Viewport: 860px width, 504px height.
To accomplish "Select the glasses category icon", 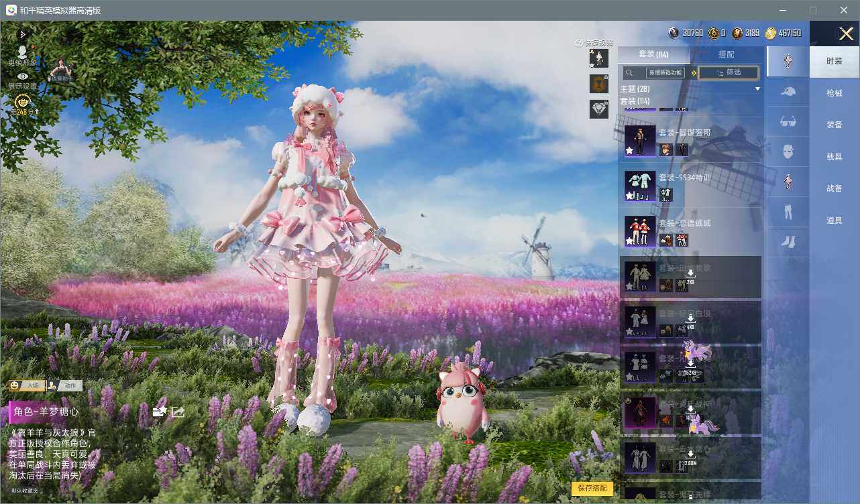I will pos(788,121).
